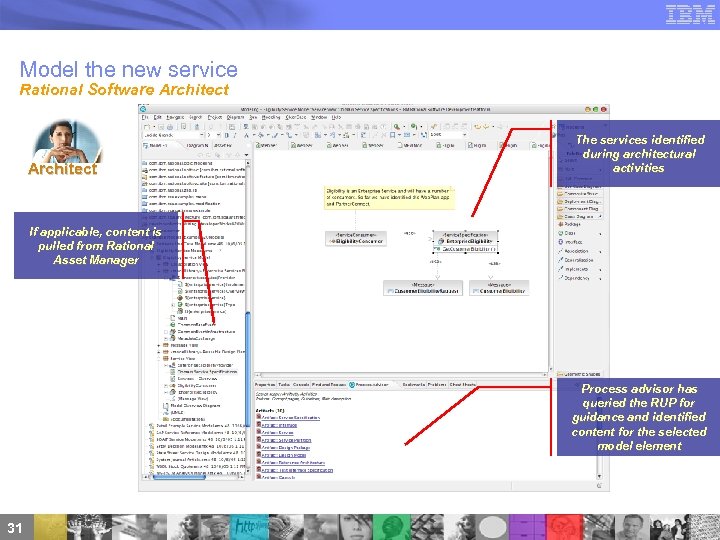Select the Package palette tool
Viewport: 720px width, 540px height.
pos(569,225)
